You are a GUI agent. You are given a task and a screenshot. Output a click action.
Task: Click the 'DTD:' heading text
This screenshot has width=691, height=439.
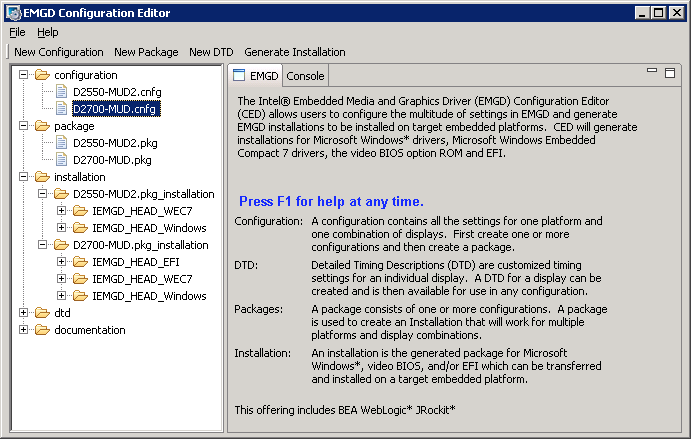point(246,265)
